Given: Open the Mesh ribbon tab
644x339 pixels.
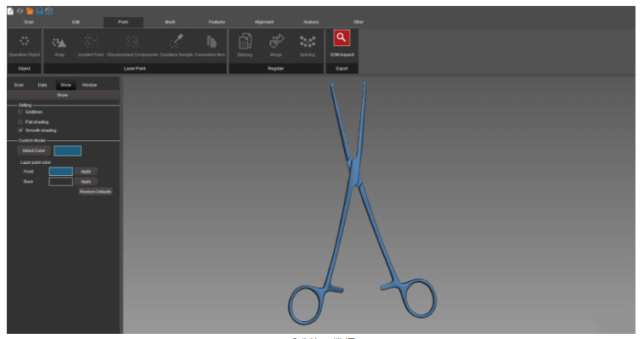Looking at the screenshot, I should (170, 22).
